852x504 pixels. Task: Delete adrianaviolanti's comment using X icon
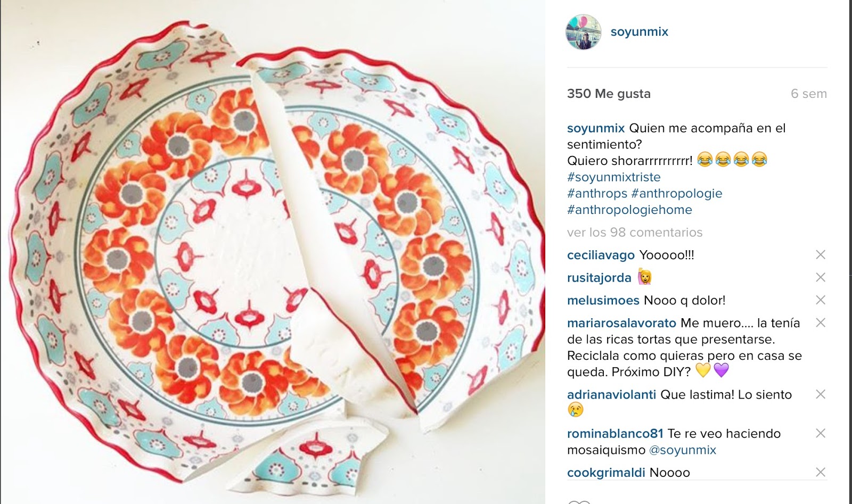point(821,394)
